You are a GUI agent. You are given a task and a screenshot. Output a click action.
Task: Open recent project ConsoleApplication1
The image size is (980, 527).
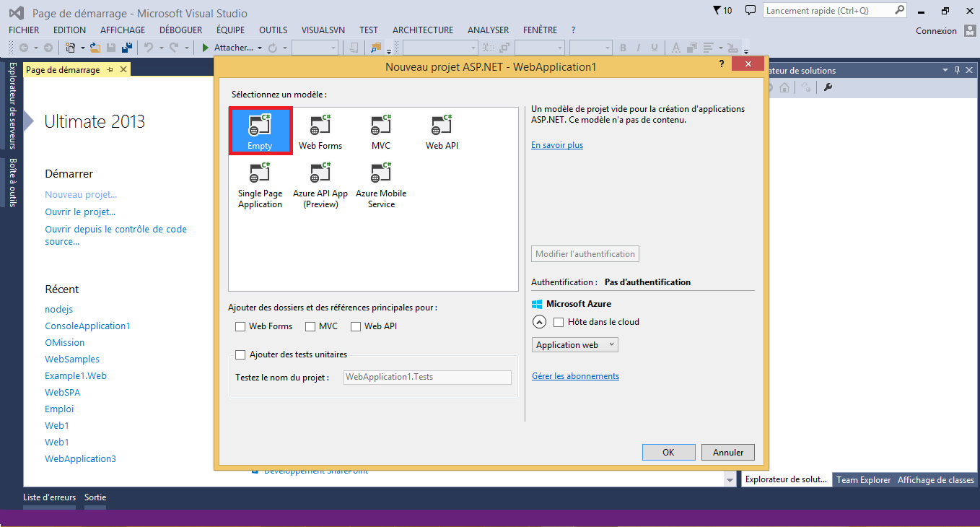pyautogui.click(x=87, y=326)
